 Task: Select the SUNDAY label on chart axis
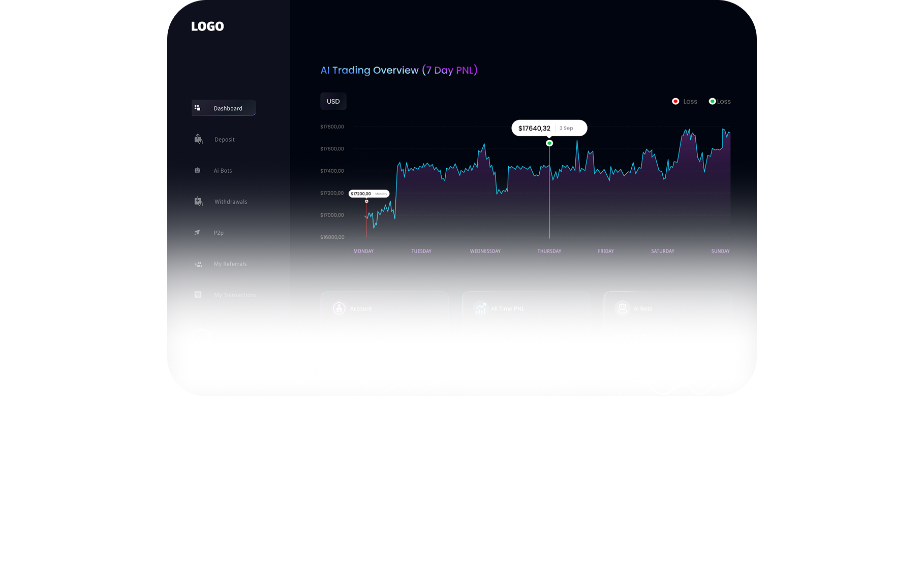[x=720, y=251]
